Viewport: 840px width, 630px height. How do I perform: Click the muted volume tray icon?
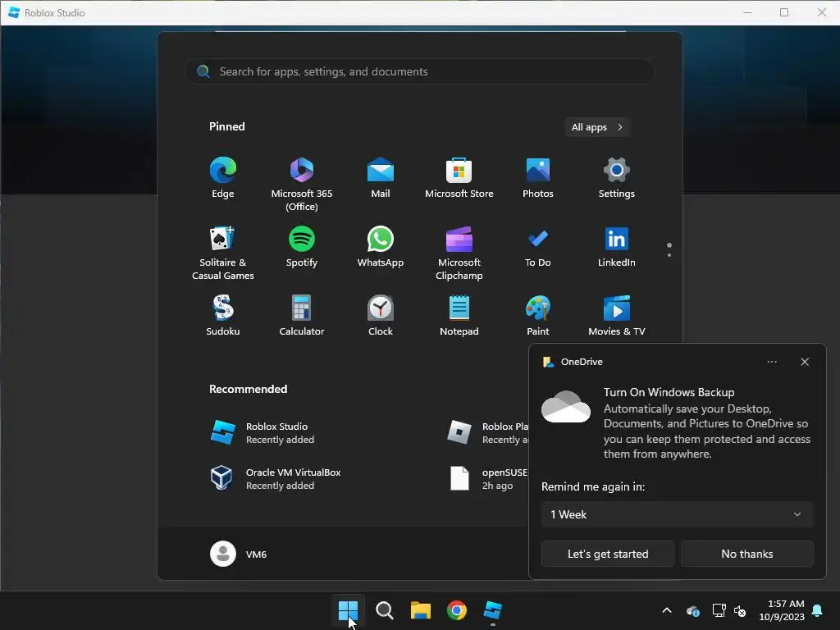click(x=741, y=610)
